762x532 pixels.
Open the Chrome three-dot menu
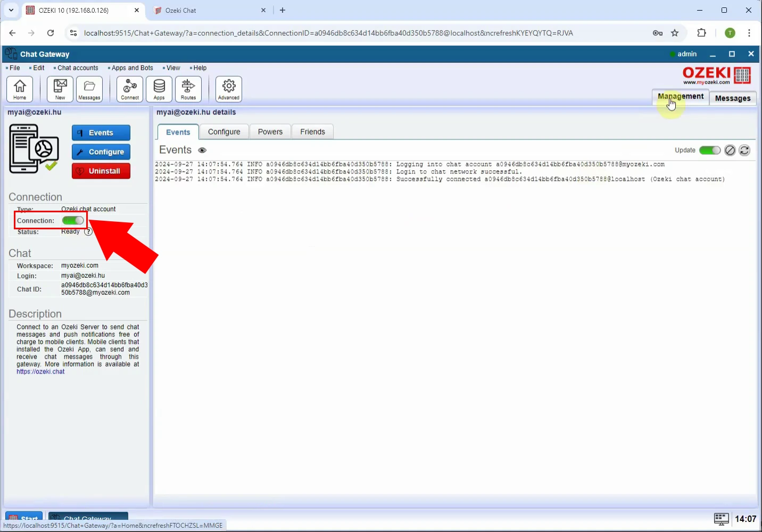pyautogui.click(x=749, y=33)
